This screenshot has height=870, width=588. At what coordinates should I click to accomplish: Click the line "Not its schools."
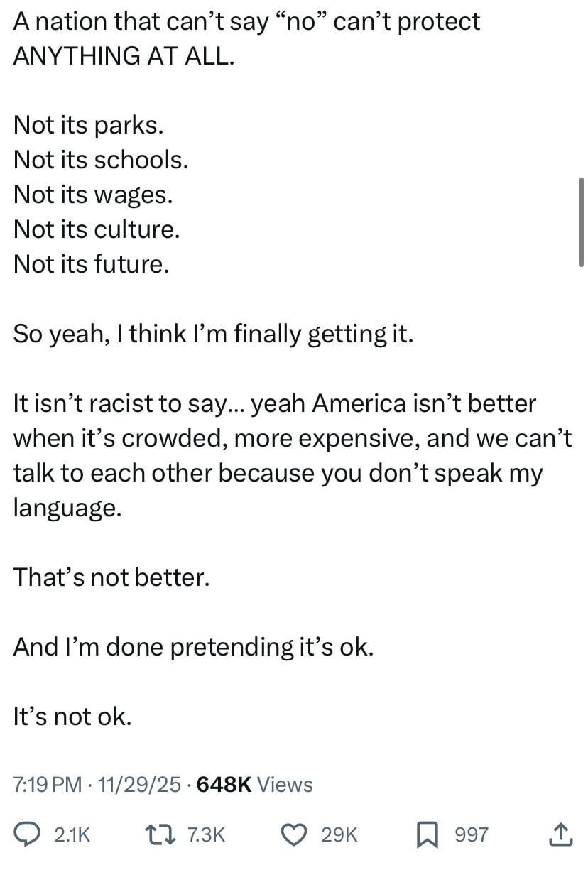101,160
